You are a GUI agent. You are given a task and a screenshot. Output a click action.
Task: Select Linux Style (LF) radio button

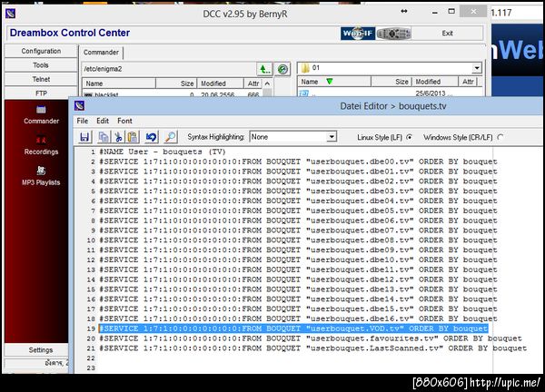(410, 137)
